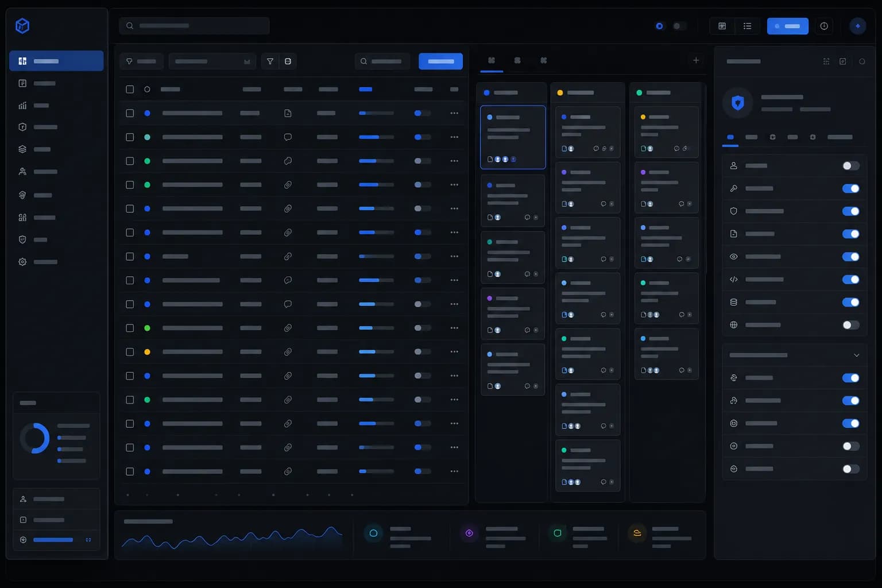Turn off the toggle in the database icon row
The image size is (882, 588).
(x=851, y=302)
